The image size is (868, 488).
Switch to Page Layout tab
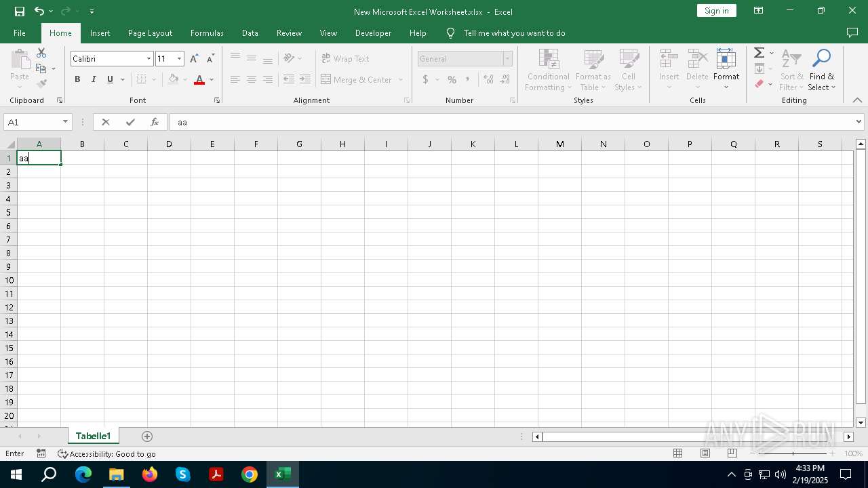[150, 33]
